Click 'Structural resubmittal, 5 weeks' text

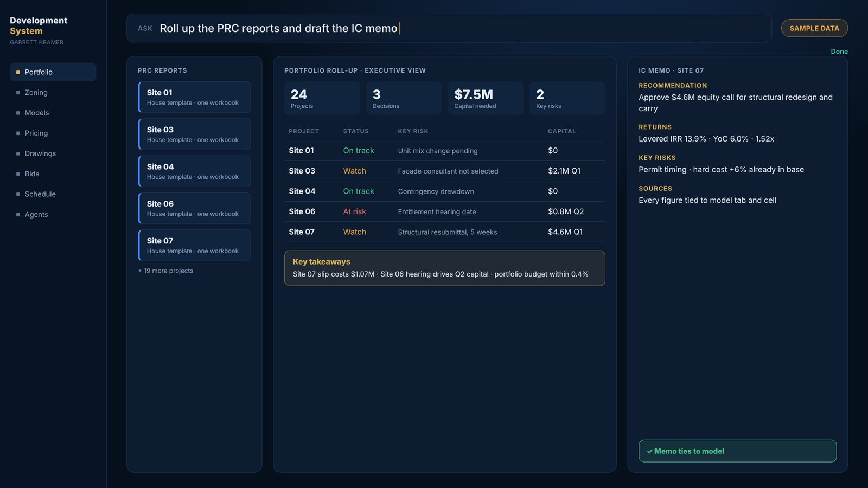pos(448,232)
